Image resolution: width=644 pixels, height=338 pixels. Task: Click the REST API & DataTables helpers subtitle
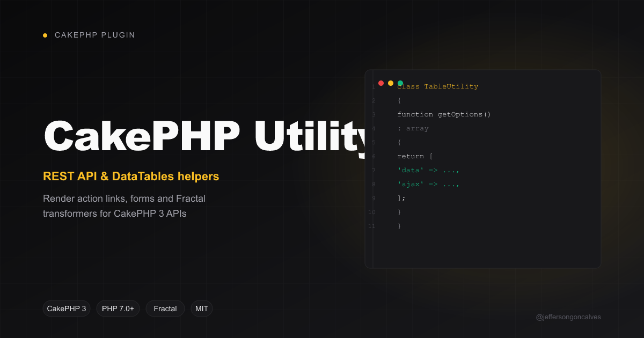point(131,176)
